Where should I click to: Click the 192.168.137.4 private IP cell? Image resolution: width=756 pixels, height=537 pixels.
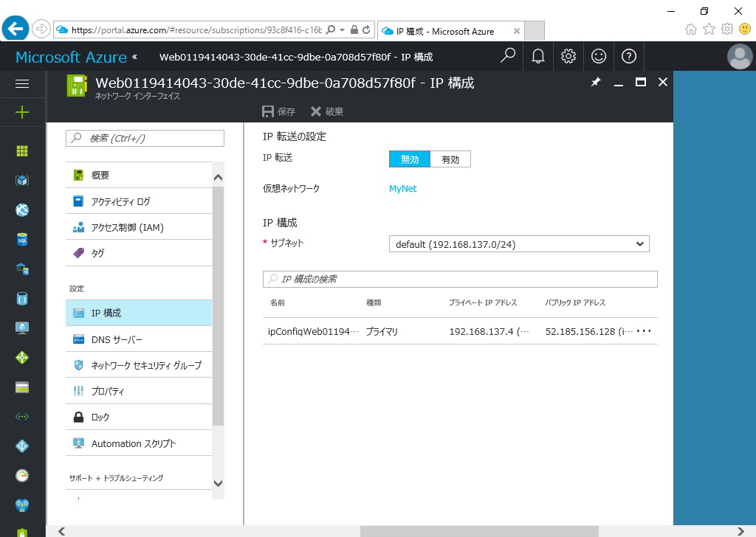(x=489, y=331)
